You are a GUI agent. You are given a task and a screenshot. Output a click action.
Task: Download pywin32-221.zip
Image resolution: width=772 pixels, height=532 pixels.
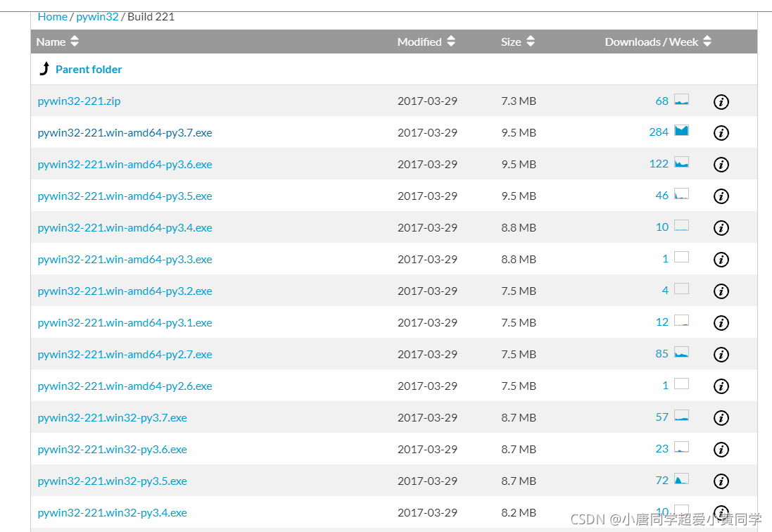click(79, 101)
